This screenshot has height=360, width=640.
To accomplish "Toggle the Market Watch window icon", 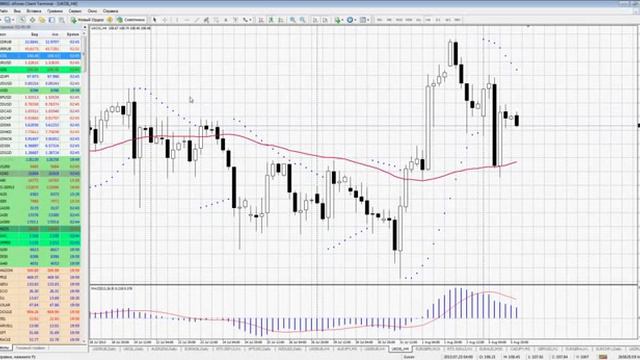I will (22, 20).
